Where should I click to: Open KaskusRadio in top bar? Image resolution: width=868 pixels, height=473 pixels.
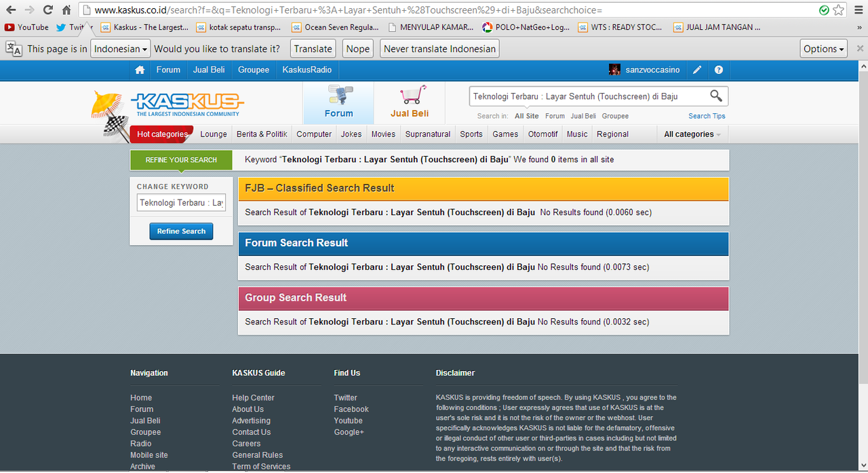coord(307,70)
